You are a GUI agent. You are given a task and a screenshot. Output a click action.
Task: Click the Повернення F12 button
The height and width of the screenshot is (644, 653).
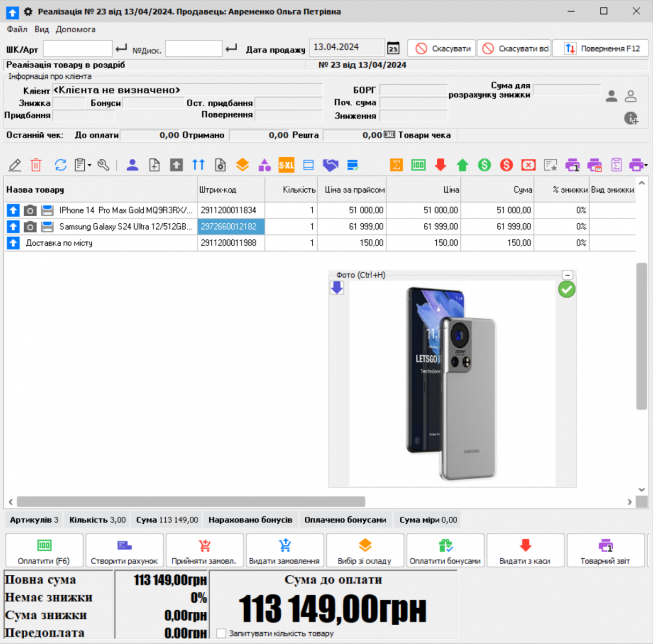tap(601, 49)
